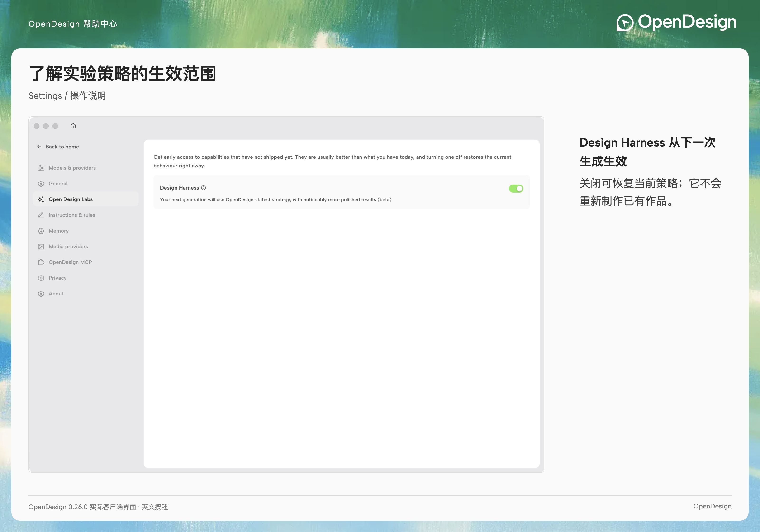
Task: Open the About page
Action: [x=86, y=294]
